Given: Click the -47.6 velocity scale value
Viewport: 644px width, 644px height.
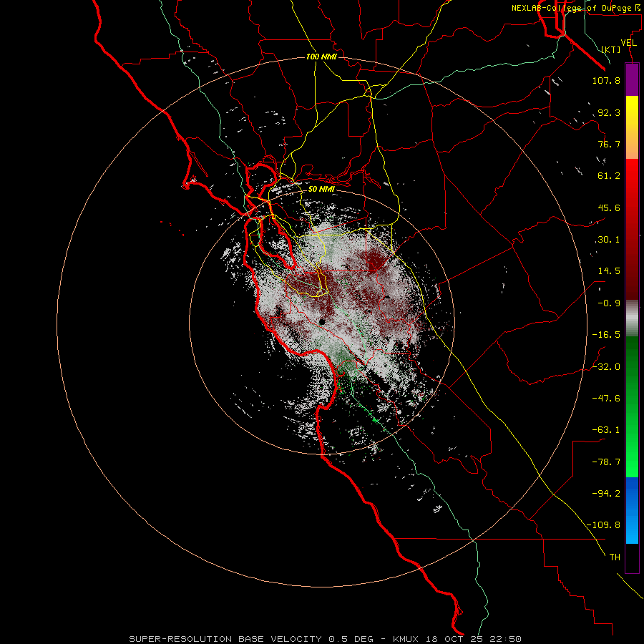Looking at the screenshot, I should (606, 399).
